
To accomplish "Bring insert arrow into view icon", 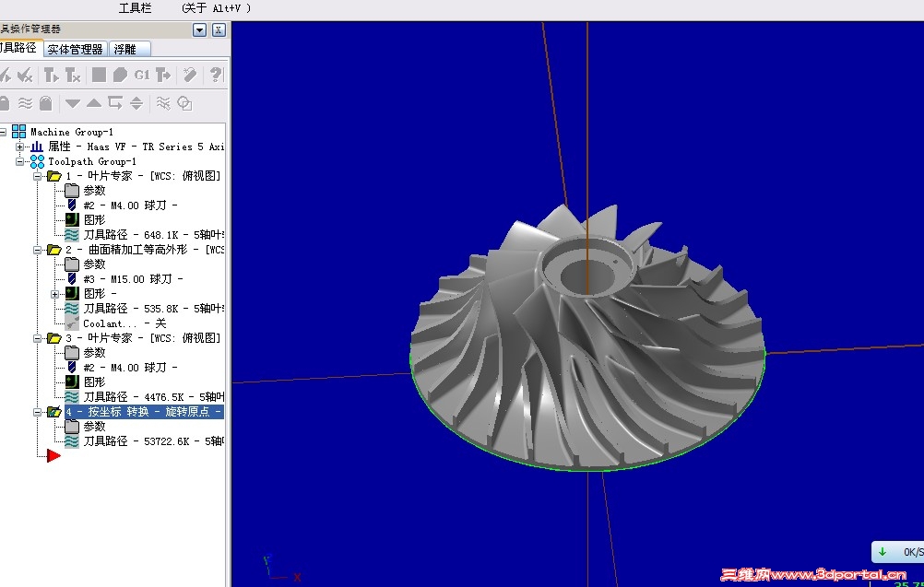I will pyautogui.click(x=136, y=103).
